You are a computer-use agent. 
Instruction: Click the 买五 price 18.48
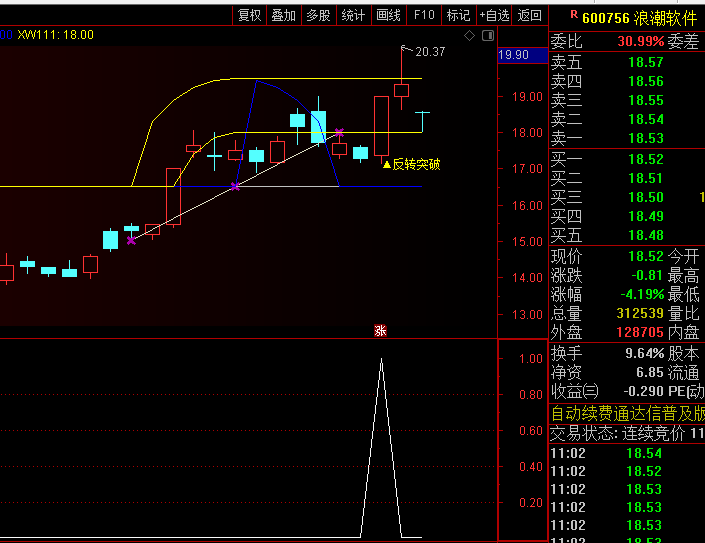pos(646,235)
